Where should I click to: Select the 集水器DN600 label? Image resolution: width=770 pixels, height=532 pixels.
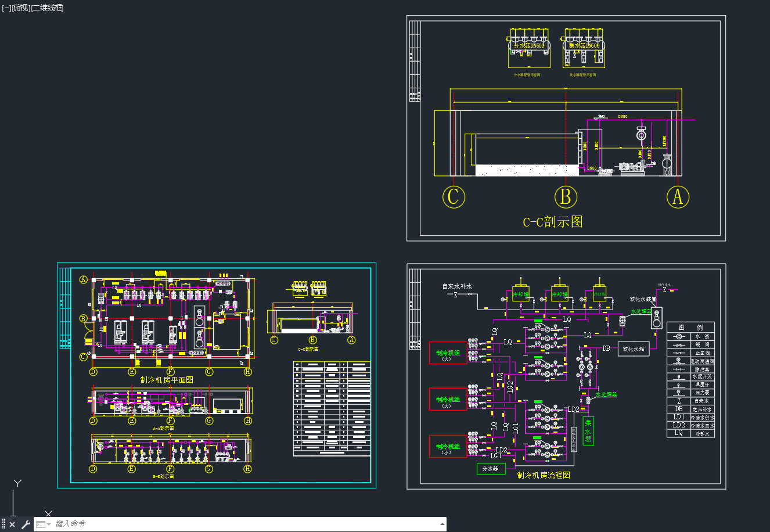(x=584, y=45)
